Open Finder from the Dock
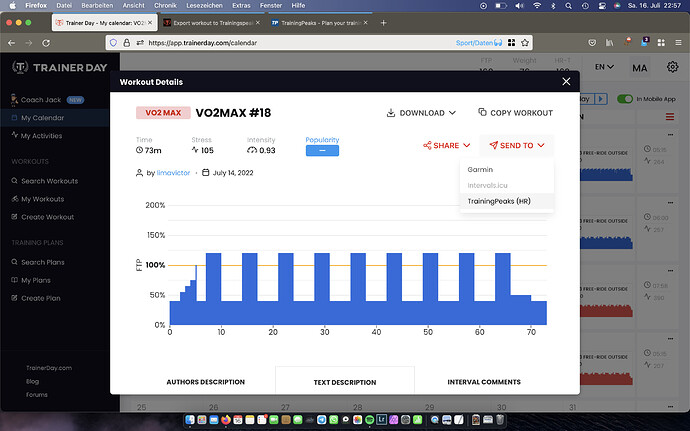 (x=190, y=420)
